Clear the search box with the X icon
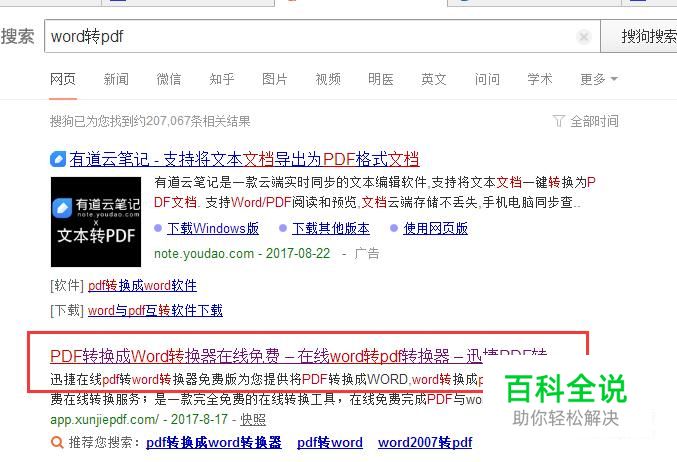677x462 pixels. 583,37
